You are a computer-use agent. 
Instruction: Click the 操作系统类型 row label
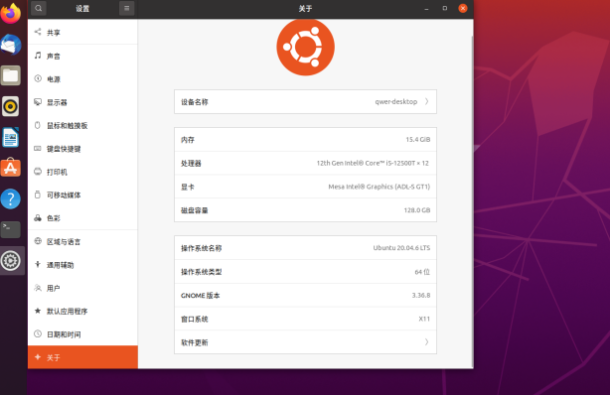tap(201, 272)
